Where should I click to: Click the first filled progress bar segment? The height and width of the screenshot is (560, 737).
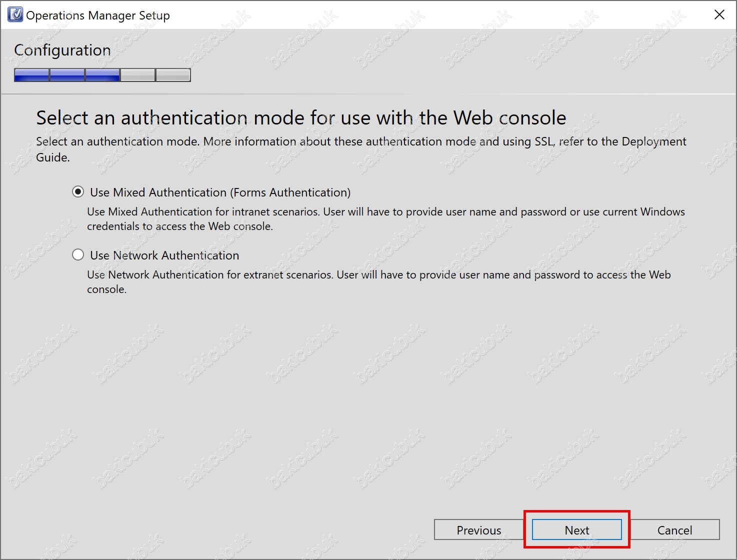coord(32,75)
